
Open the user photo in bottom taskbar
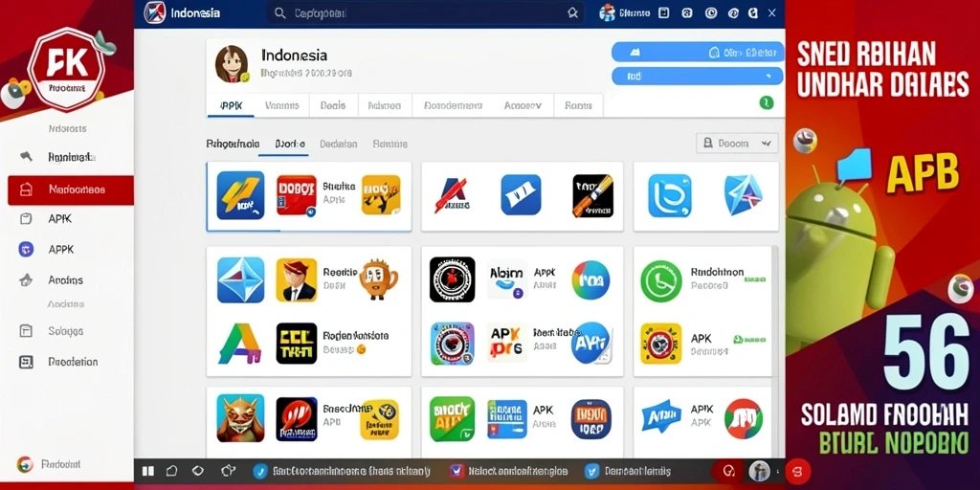759,471
